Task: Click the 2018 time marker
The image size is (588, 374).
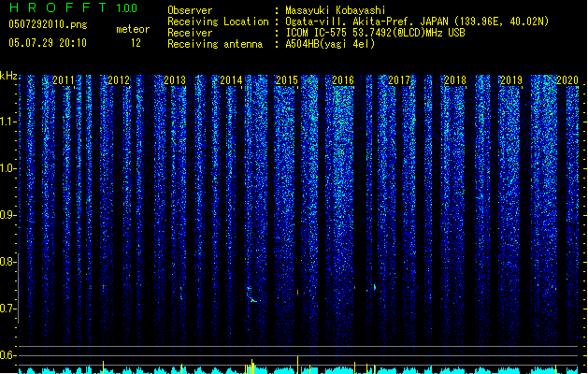Action: [x=455, y=80]
